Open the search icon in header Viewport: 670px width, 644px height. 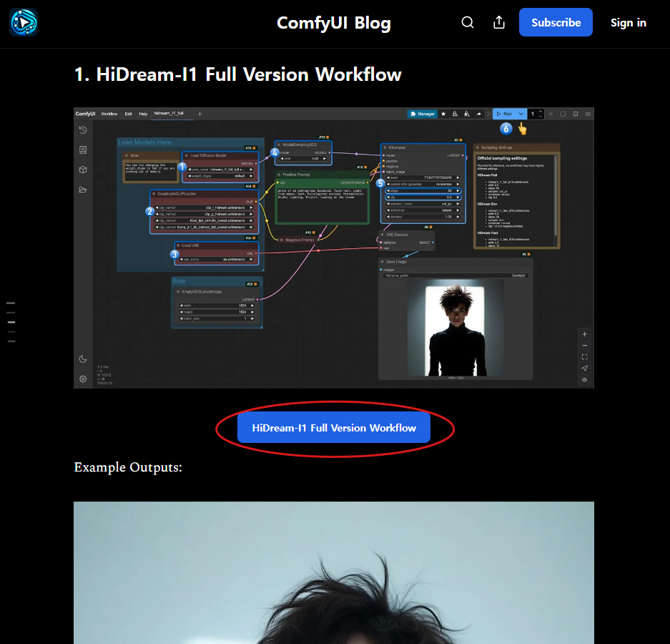pos(468,22)
